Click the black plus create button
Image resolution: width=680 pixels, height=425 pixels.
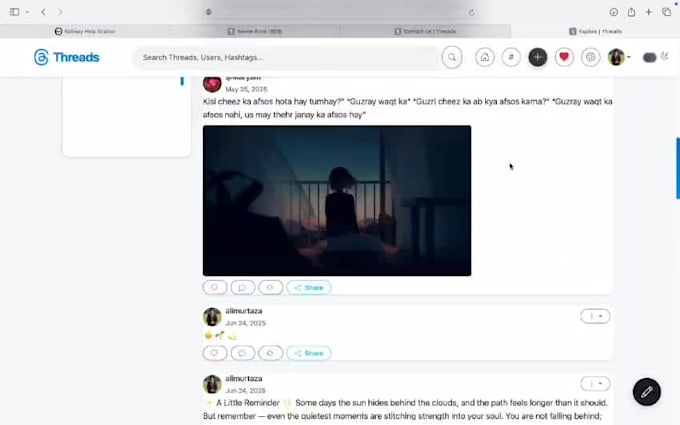[x=537, y=57]
